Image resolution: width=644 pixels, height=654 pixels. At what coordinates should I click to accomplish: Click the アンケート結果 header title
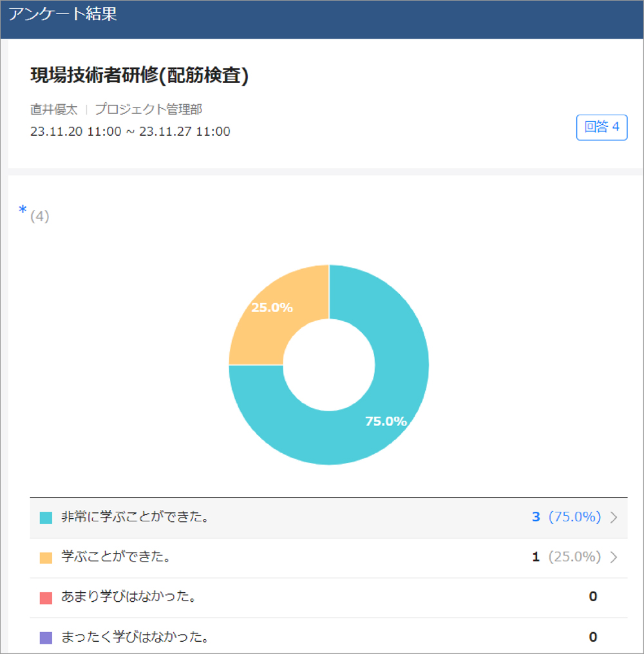(62, 15)
